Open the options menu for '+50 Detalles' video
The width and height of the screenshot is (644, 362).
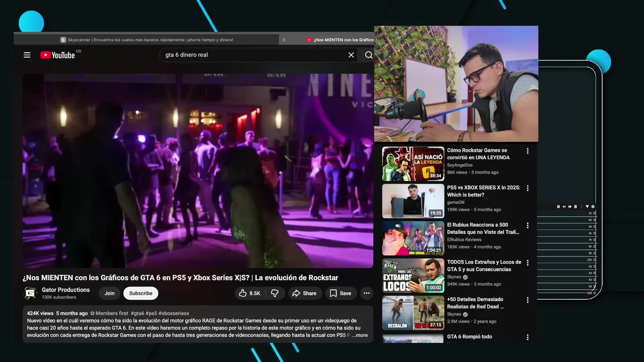(x=527, y=300)
